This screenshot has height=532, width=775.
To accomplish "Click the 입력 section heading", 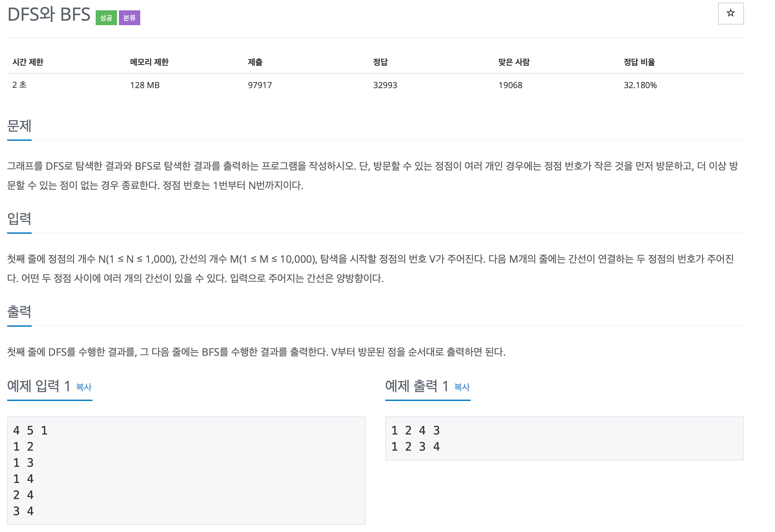I will [x=19, y=219].
